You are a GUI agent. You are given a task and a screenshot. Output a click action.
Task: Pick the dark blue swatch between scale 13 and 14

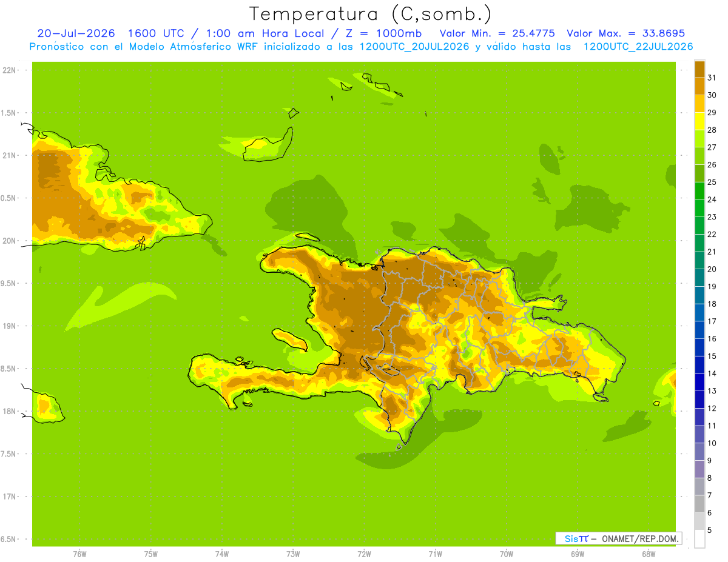click(x=699, y=382)
